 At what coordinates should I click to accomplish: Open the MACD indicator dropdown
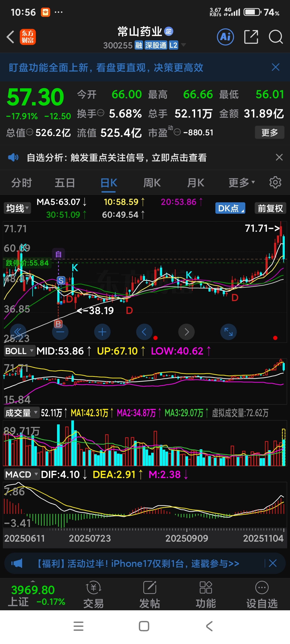tap(22, 474)
